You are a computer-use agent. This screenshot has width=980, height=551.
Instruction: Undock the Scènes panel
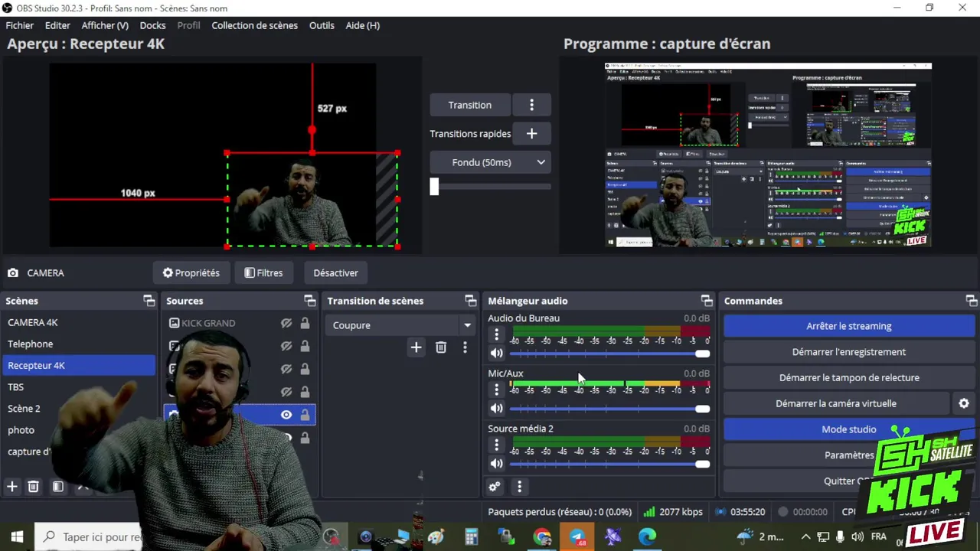149,301
